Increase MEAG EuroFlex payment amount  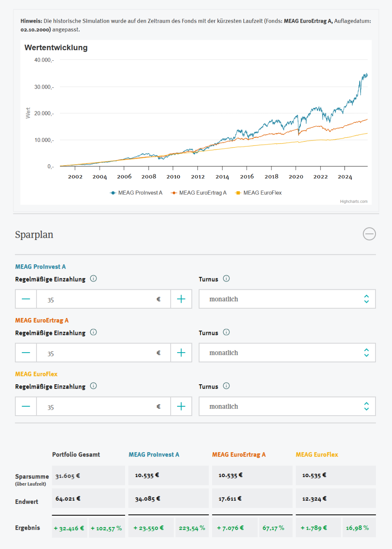[181, 407]
